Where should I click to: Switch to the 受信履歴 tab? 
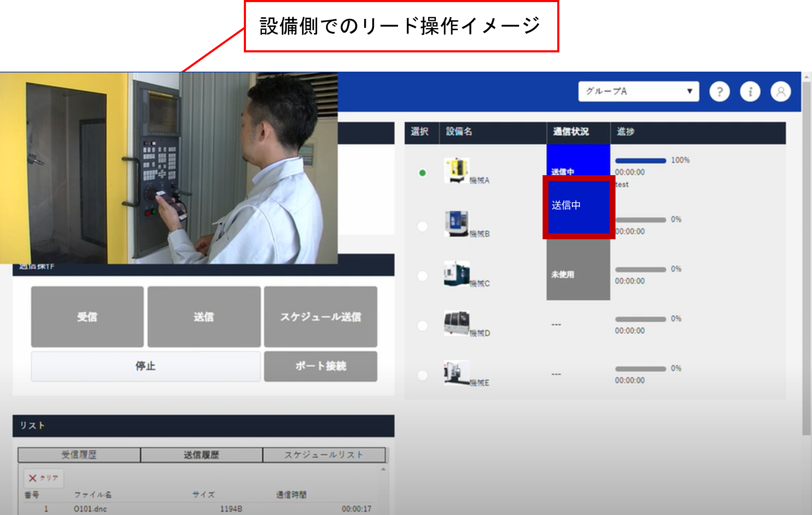79,455
